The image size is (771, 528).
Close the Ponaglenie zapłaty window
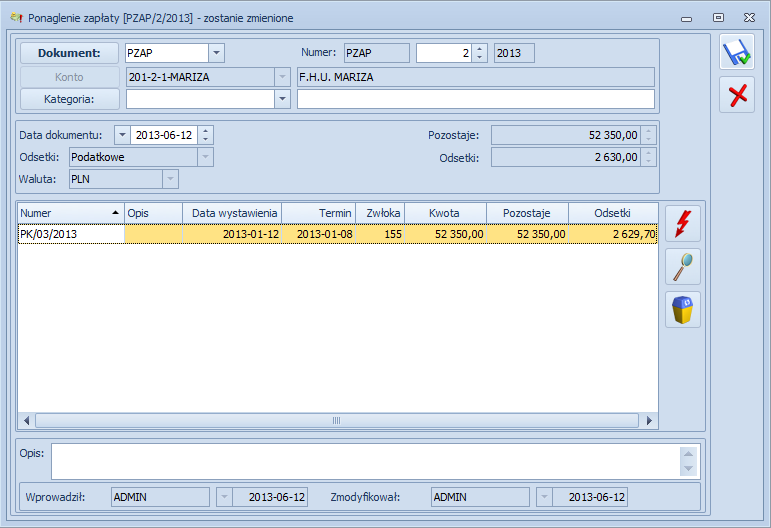click(749, 18)
